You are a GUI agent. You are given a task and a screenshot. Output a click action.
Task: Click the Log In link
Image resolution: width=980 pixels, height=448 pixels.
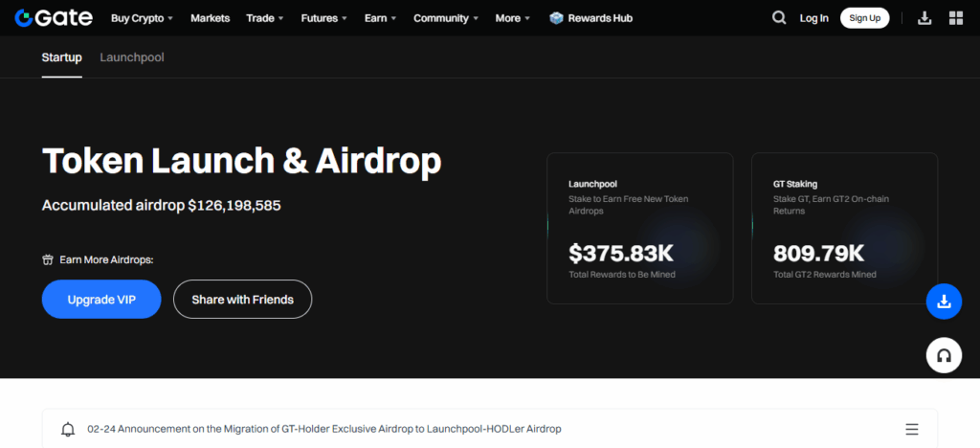coord(813,18)
